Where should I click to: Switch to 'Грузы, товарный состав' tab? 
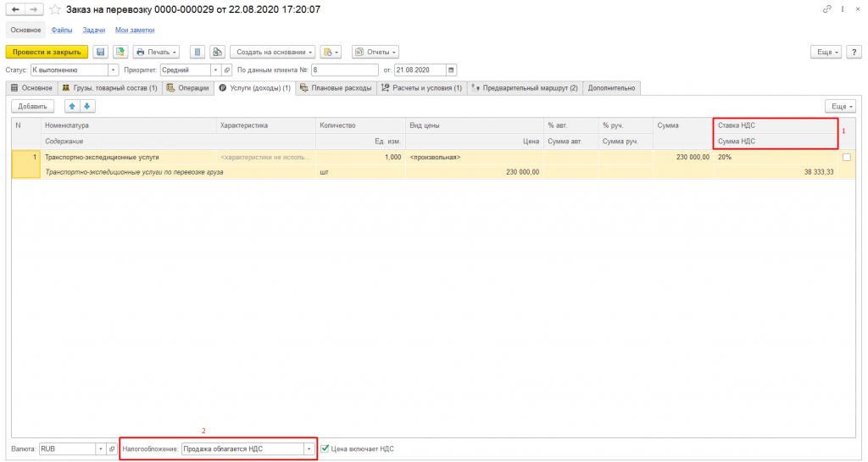pos(109,87)
